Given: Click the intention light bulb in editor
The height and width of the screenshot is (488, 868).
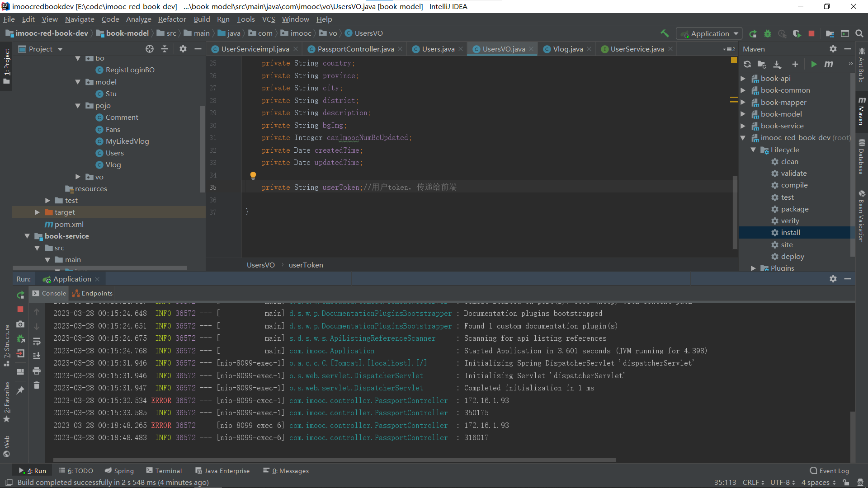Looking at the screenshot, I should [x=253, y=175].
